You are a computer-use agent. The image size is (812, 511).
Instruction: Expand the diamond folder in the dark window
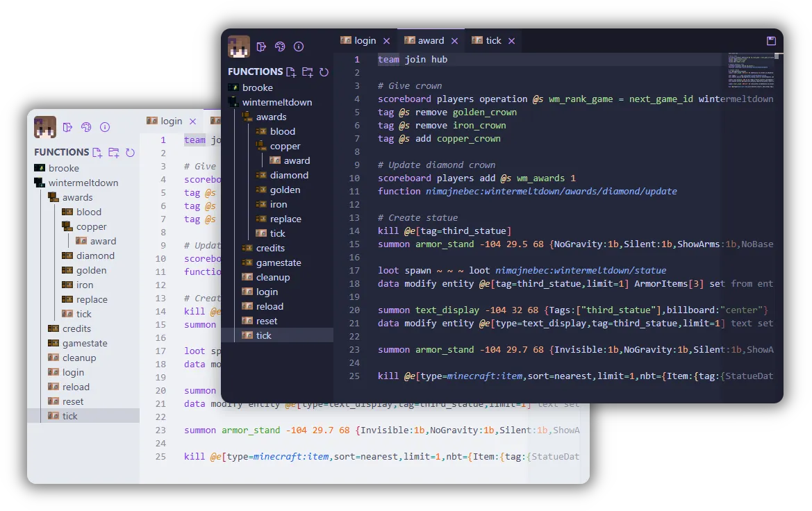288,175
